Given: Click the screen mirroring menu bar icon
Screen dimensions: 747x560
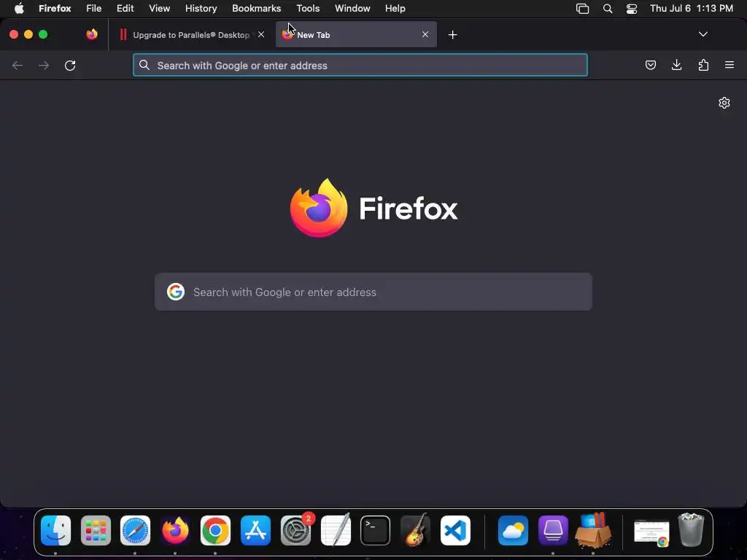Looking at the screenshot, I should [582, 9].
